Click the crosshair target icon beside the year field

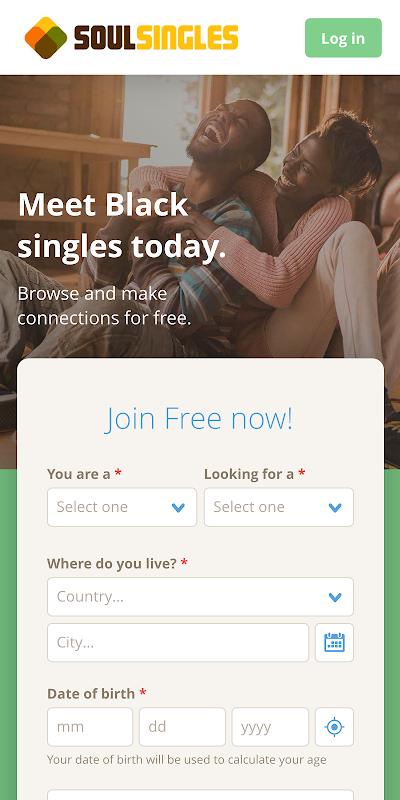click(x=334, y=727)
